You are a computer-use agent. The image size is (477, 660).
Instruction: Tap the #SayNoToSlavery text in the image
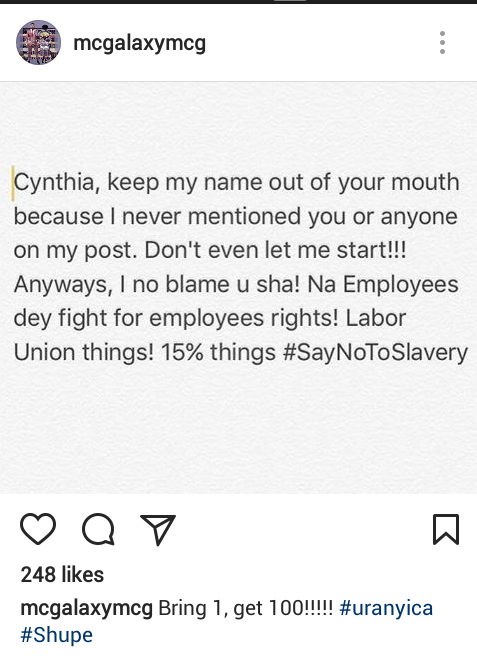pyautogui.click(x=375, y=353)
